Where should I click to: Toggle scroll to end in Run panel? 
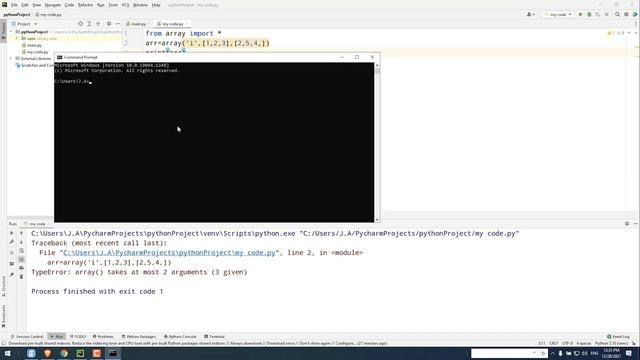(x=21, y=259)
